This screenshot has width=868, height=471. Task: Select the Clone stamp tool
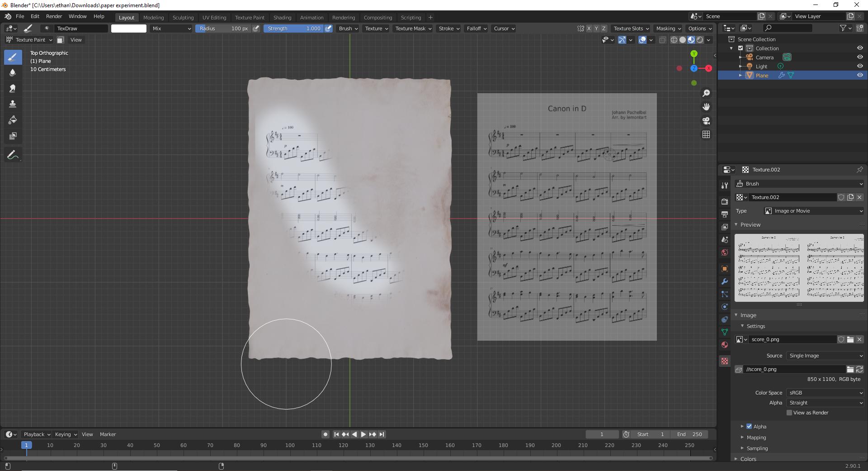pyautogui.click(x=13, y=105)
